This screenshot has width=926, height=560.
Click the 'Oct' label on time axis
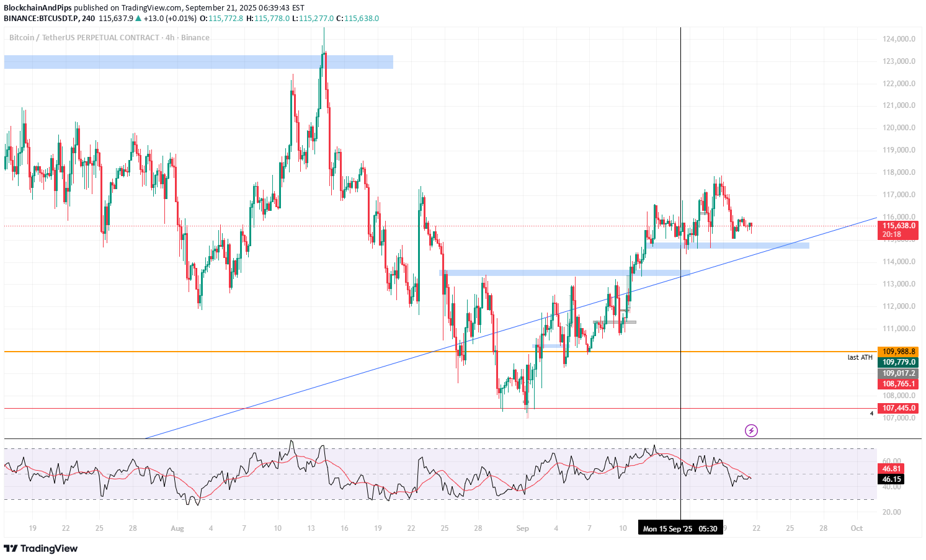click(x=857, y=528)
